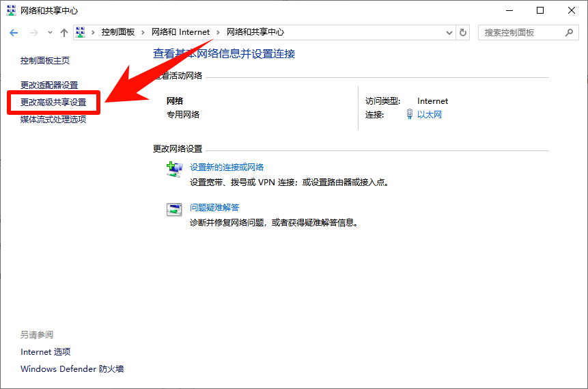Screen dimensions: 588x389
Task: Go up one level arrow
Action: 64,33
